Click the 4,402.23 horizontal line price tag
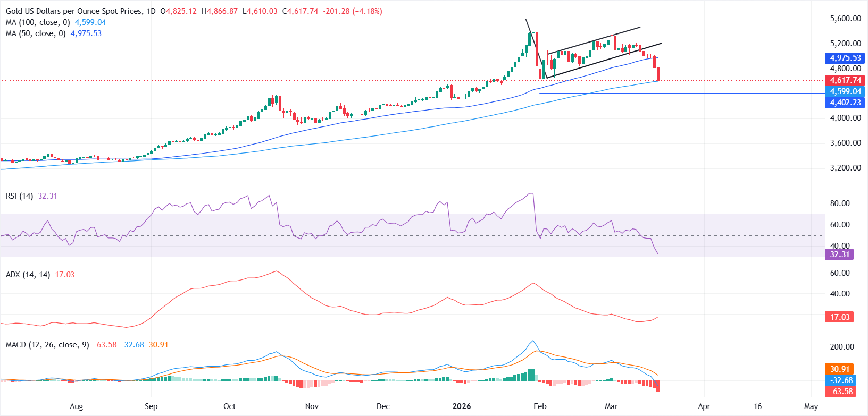 click(845, 103)
